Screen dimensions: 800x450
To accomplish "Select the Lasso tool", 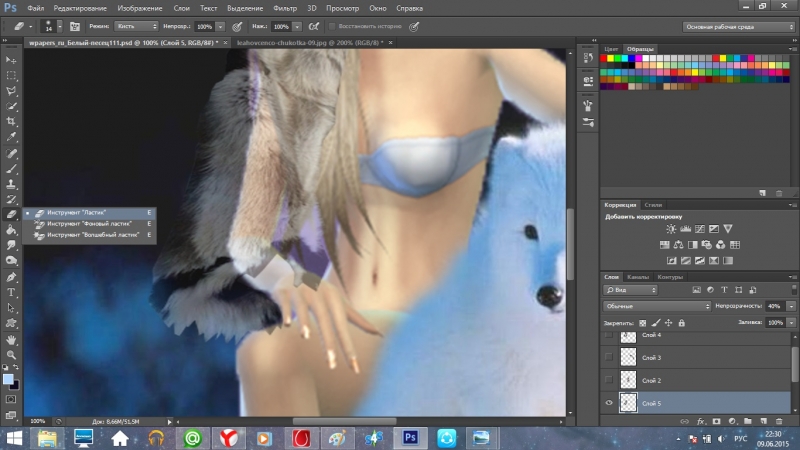I will click(x=11, y=91).
